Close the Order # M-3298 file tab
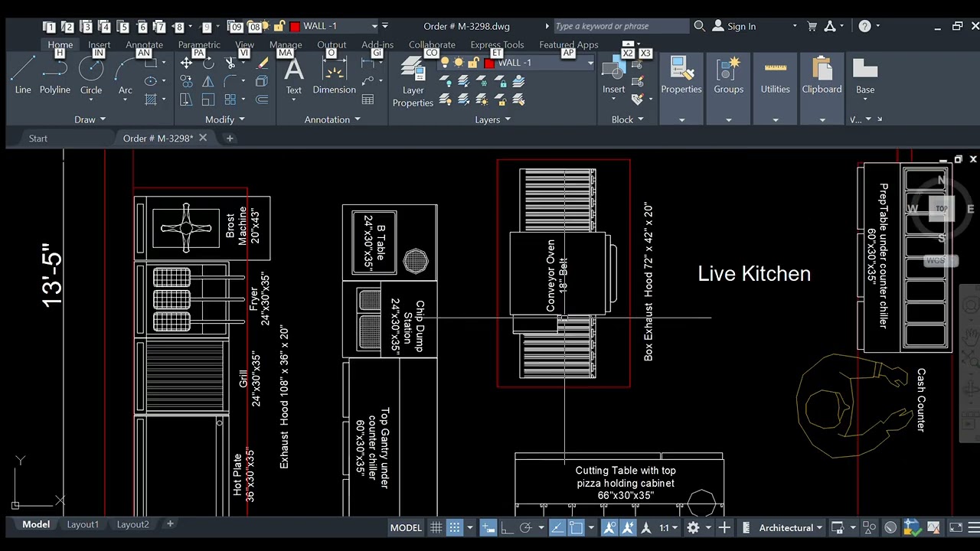The height and width of the screenshot is (551, 980). 203,138
